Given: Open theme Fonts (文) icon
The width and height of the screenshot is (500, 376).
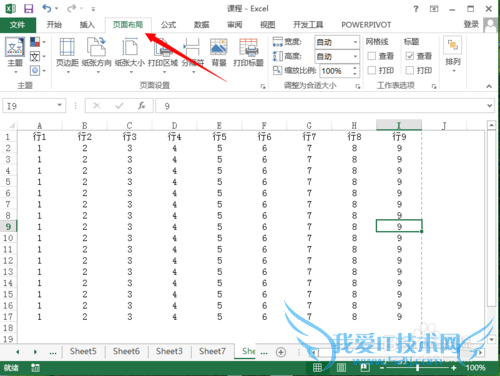Looking at the screenshot, I should 35,56.
